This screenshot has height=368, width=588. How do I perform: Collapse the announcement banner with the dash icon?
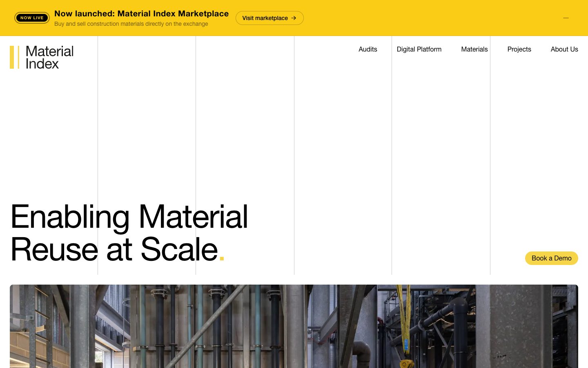(566, 18)
